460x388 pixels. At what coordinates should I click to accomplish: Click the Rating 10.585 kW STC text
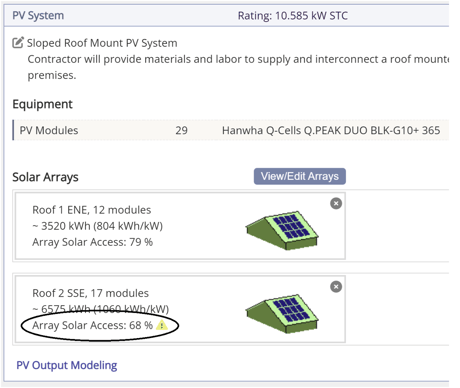pos(293,15)
